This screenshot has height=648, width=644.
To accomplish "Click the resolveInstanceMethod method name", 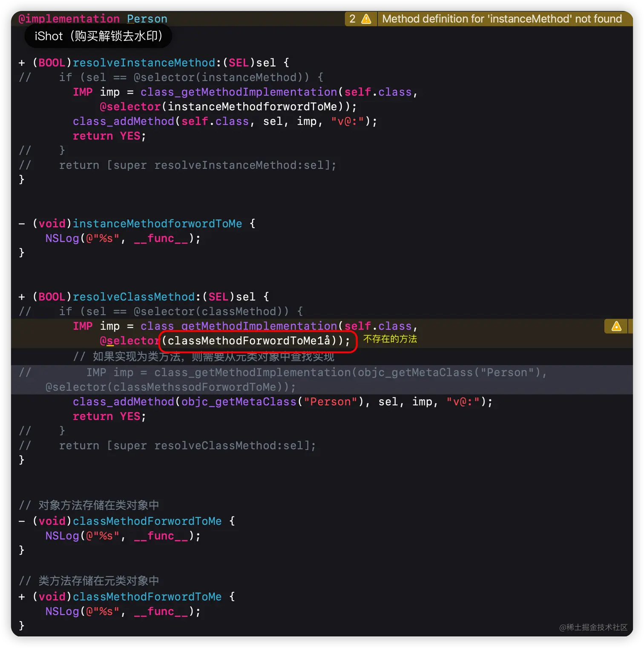I will [x=144, y=63].
